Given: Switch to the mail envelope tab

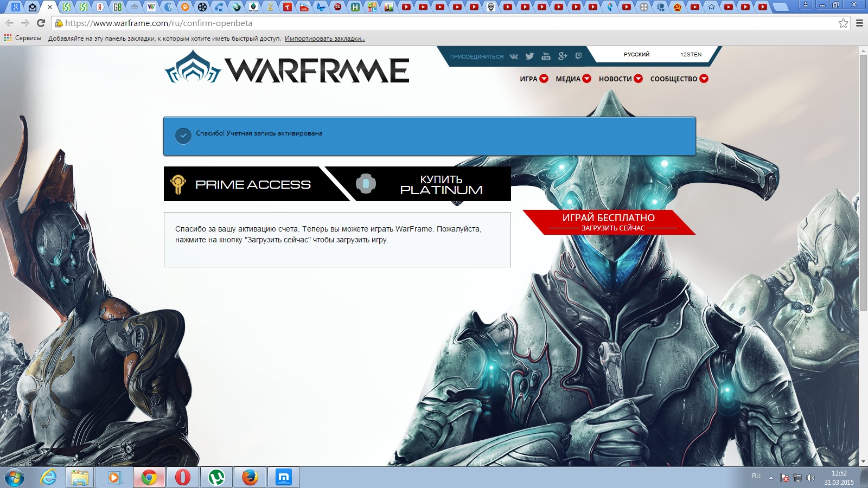Looking at the screenshot, I should point(33,7).
